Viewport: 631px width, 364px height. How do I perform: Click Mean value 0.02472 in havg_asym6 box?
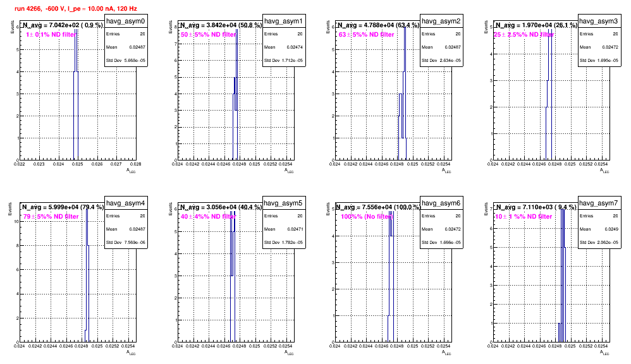click(x=453, y=229)
